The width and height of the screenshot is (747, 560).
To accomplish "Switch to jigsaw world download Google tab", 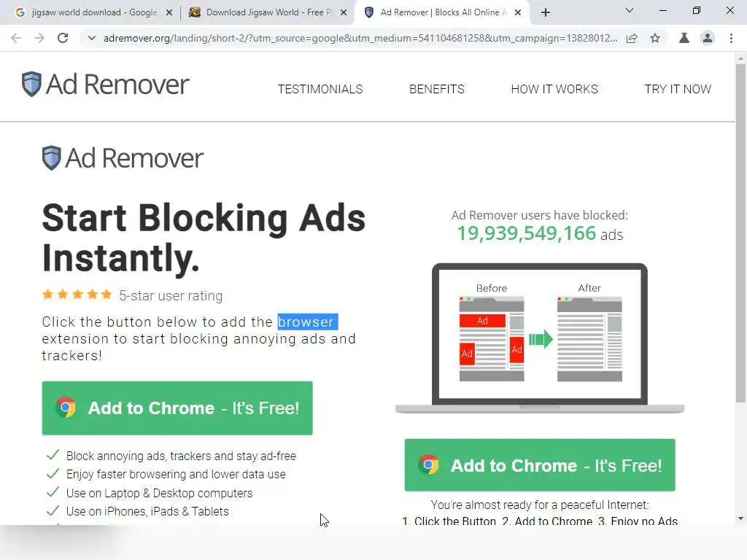I will [93, 12].
